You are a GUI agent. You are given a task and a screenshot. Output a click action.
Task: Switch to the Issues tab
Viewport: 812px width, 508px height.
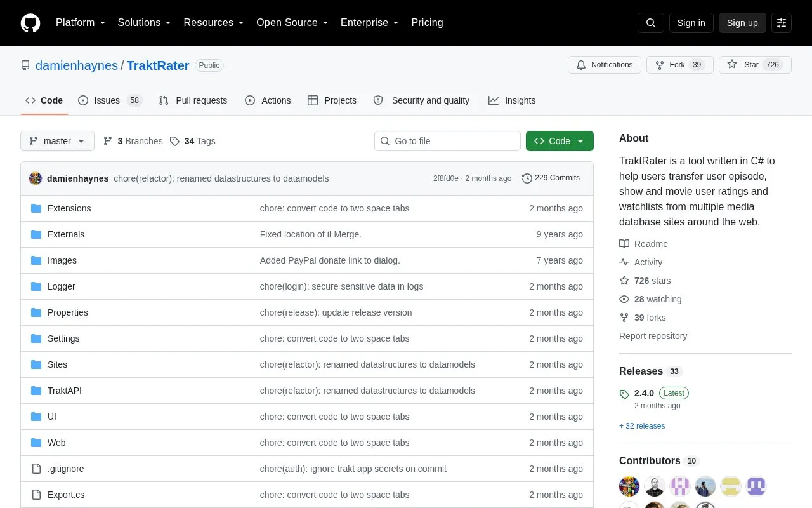110,100
